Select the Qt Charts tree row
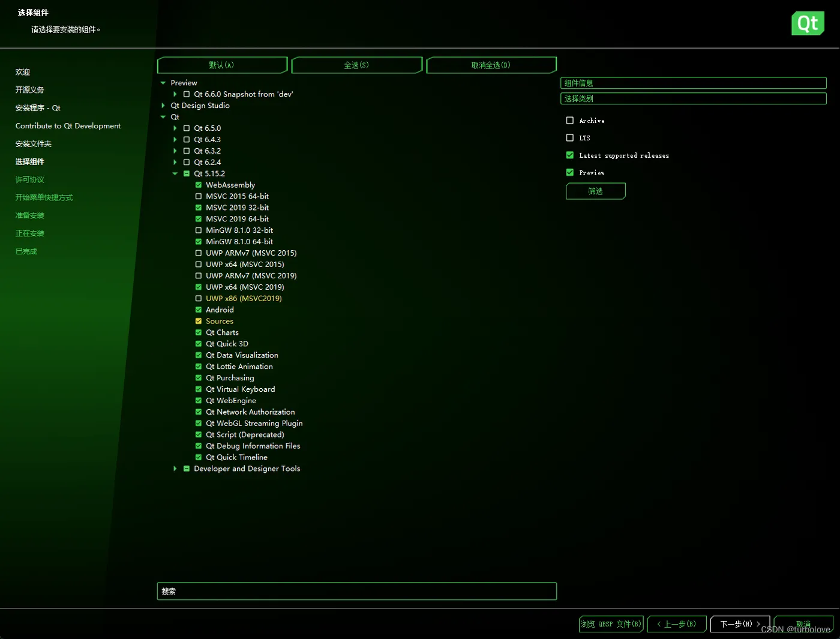Viewport: 840px width, 639px height. pyautogui.click(x=223, y=332)
